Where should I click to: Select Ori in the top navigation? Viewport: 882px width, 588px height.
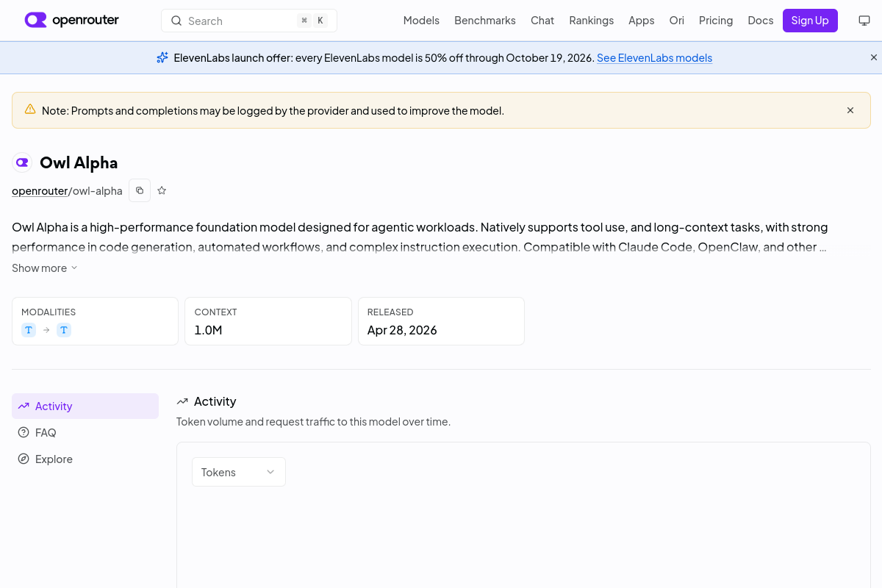pyautogui.click(x=677, y=21)
